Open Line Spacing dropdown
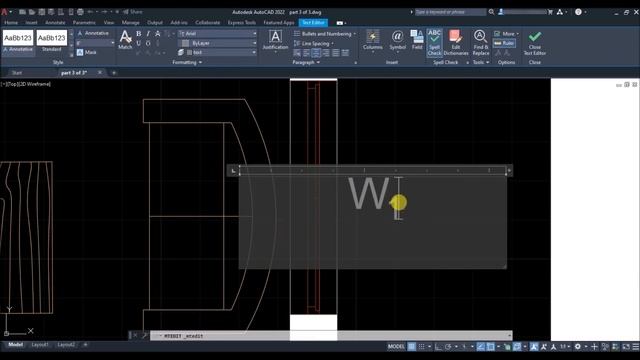Viewport: 640px width, 360px height. click(x=313, y=43)
